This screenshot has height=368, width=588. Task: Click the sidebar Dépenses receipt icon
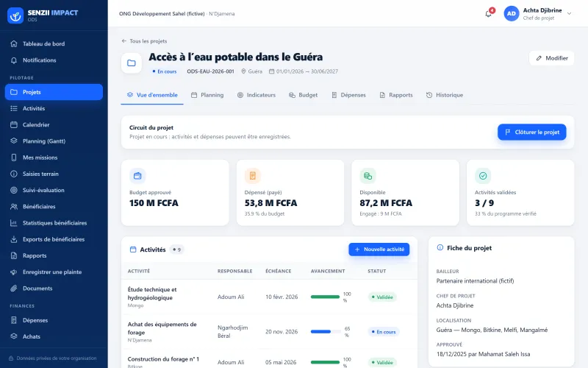click(14, 320)
